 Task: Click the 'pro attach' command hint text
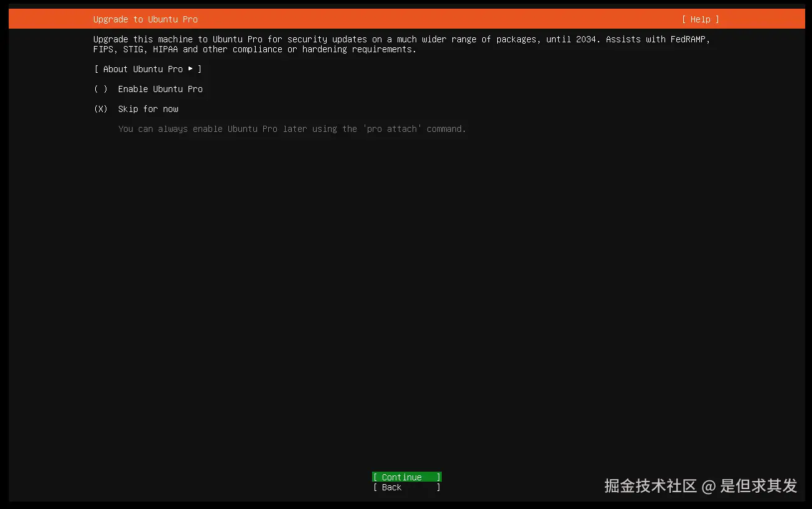[391, 129]
